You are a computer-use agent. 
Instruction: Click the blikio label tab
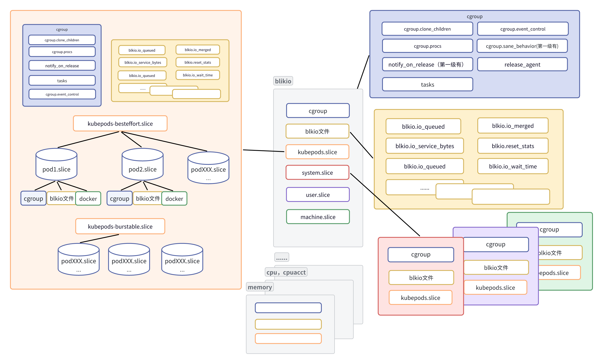click(x=283, y=81)
